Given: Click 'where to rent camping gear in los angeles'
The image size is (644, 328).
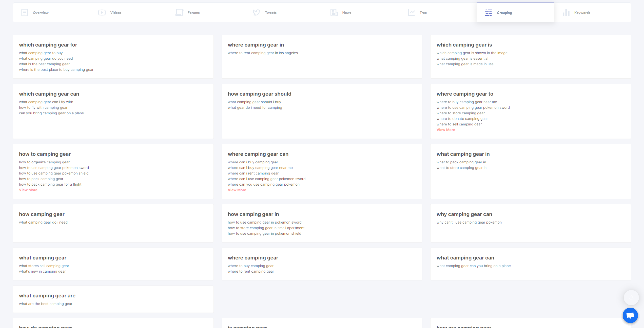Looking at the screenshot, I should [x=263, y=53].
